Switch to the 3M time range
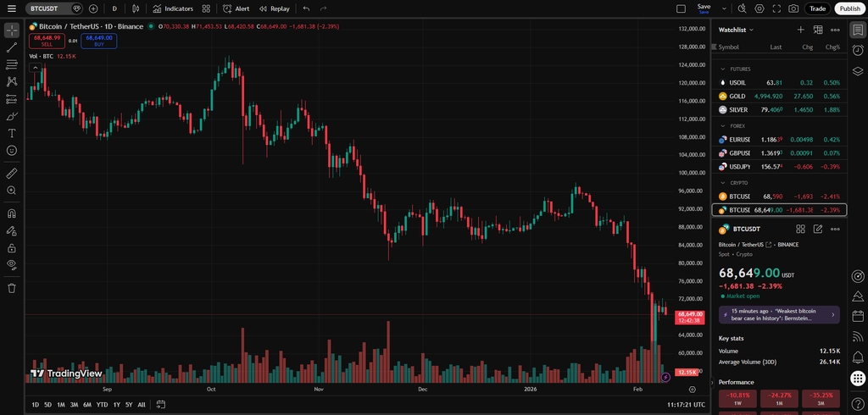This screenshot has height=415, width=868. coord(75,405)
